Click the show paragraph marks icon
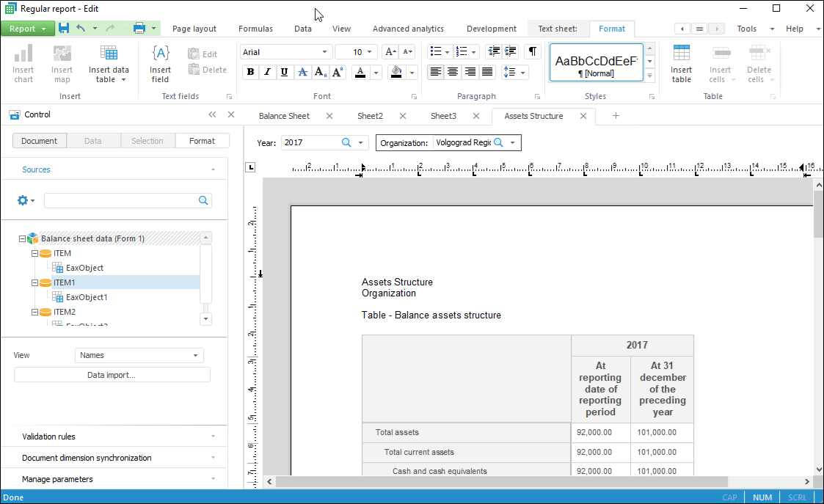824x504 pixels. (533, 52)
